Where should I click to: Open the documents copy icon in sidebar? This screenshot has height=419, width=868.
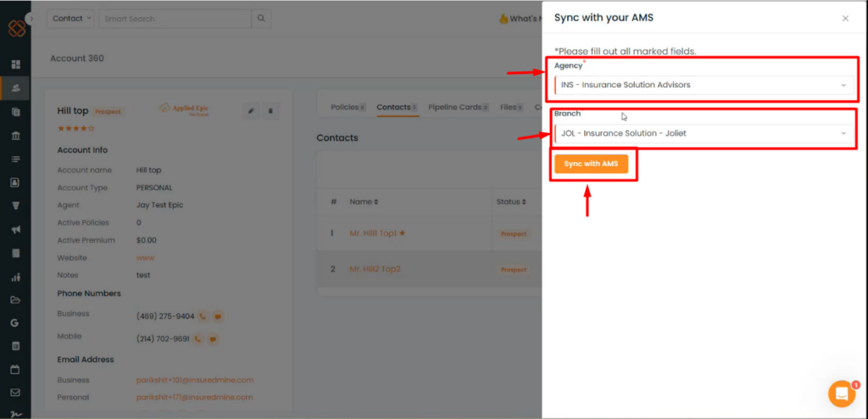15,112
